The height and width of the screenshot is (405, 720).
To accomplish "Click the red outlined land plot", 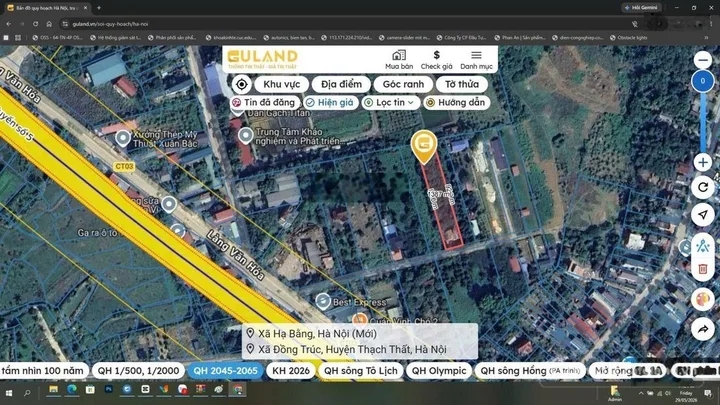I will click(443, 202).
